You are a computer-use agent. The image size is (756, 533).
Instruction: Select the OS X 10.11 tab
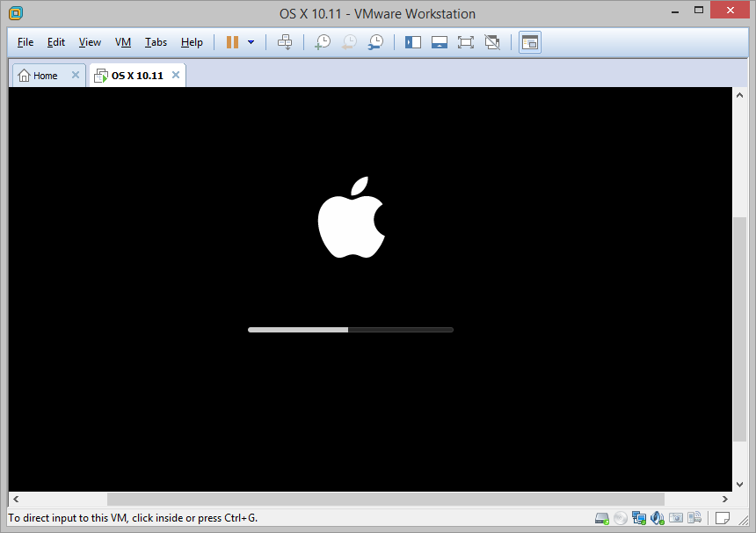point(138,76)
